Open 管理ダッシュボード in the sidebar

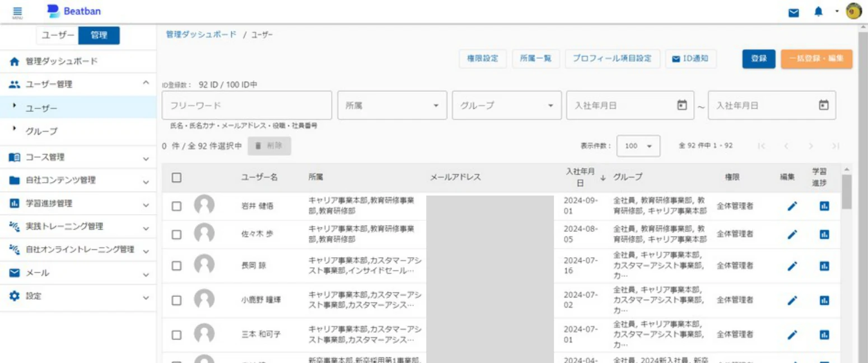(78, 62)
